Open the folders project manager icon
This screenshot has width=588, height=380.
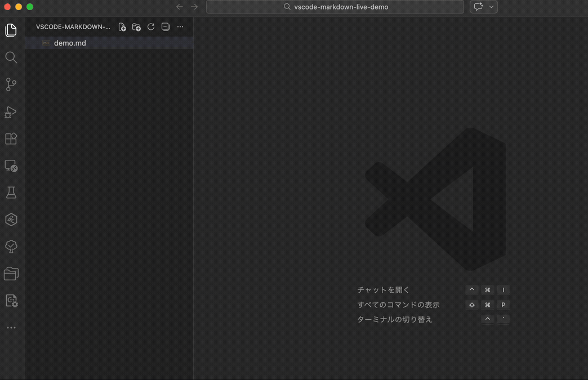11,274
